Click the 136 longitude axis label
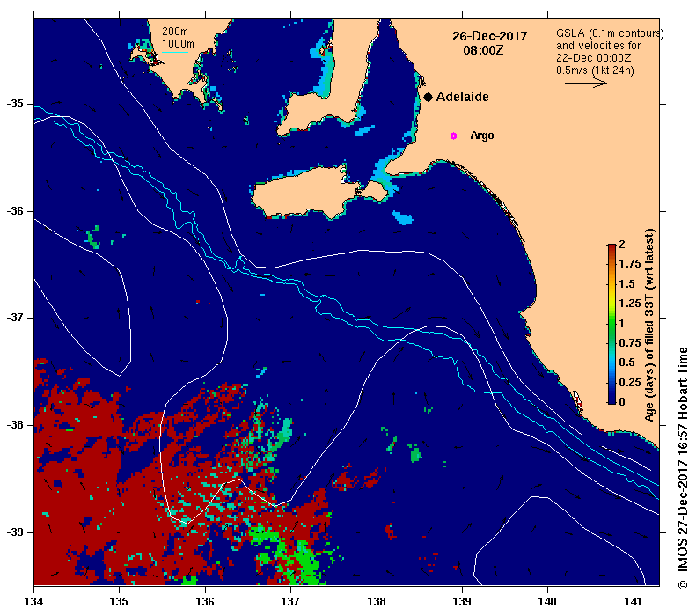This screenshot has width=696, height=616. (205, 601)
